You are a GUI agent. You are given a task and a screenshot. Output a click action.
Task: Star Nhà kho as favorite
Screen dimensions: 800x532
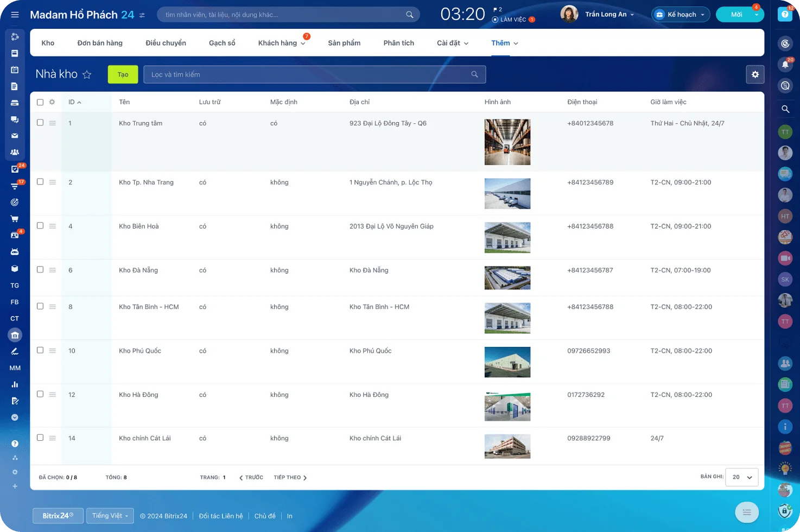click(87, 75)
